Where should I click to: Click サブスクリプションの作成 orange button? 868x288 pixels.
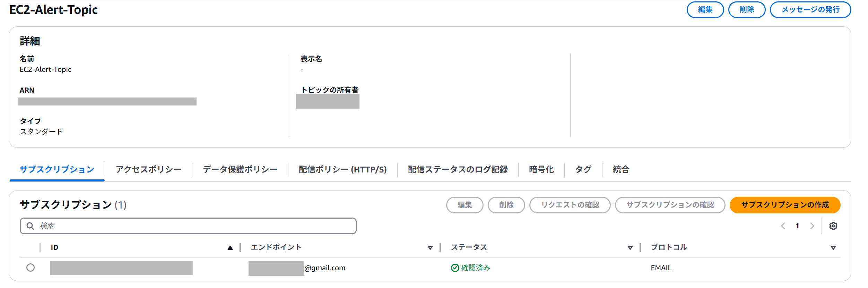[785, 205]
